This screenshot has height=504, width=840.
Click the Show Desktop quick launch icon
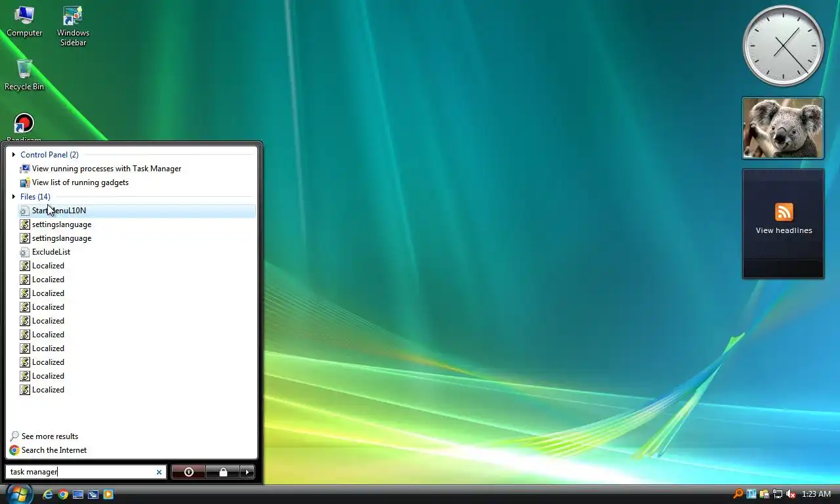tap(78, 494)
